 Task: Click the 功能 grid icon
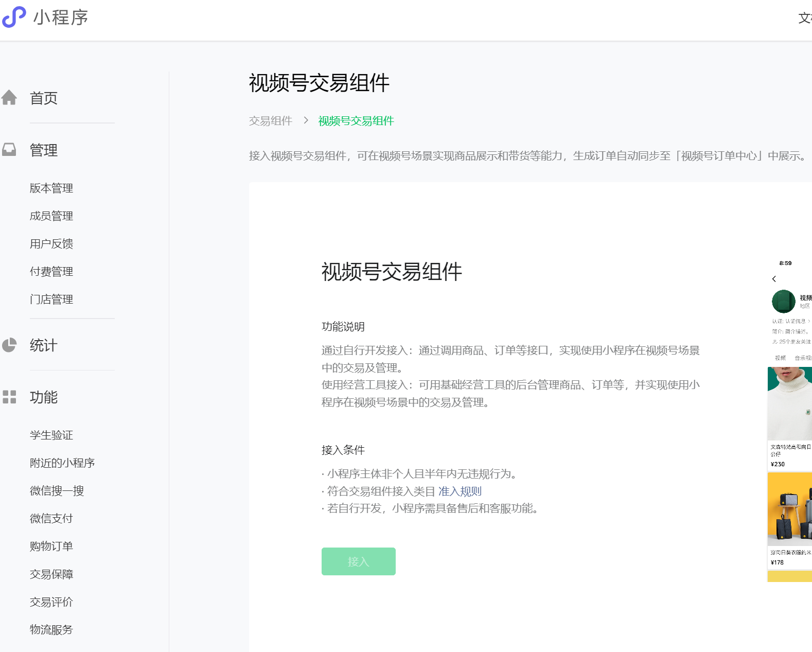(x=9, y=397)
